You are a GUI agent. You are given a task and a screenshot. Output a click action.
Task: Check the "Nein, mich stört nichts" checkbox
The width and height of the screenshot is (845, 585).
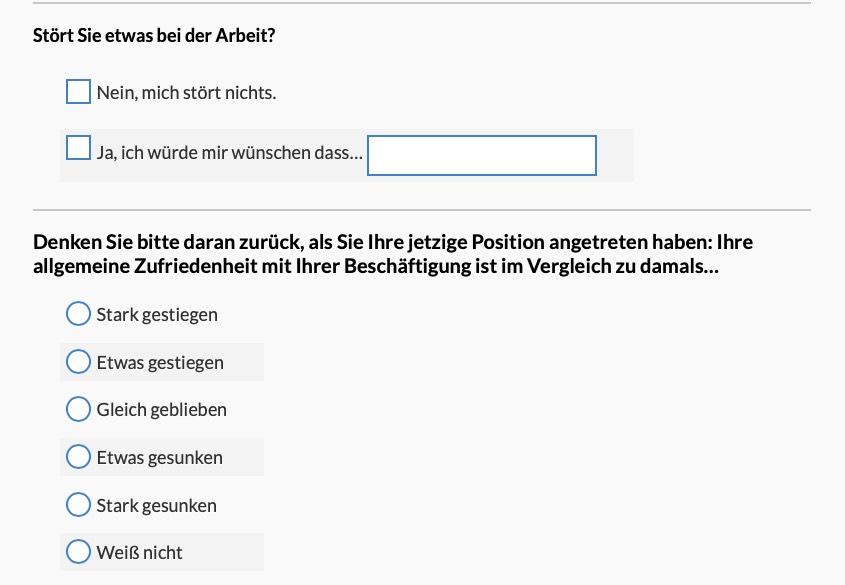point(78,92)
